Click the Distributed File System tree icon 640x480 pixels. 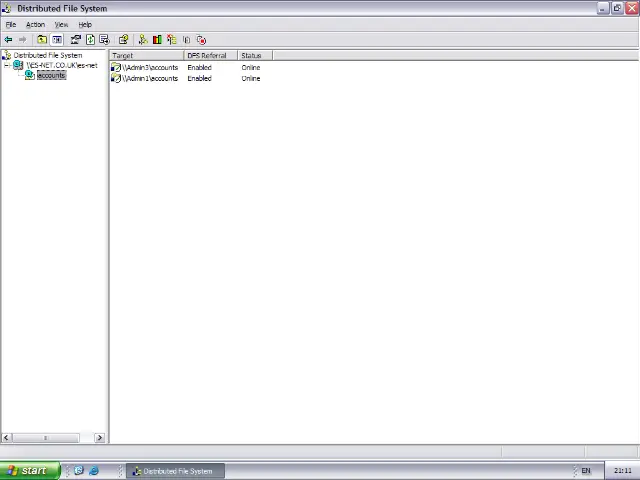[7, 55]
